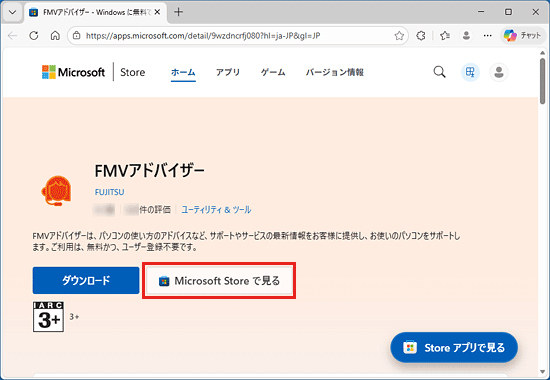Open the アプリ menu item
The height and width of the screenshot is (380, 550).
click(x=228, y=72)
